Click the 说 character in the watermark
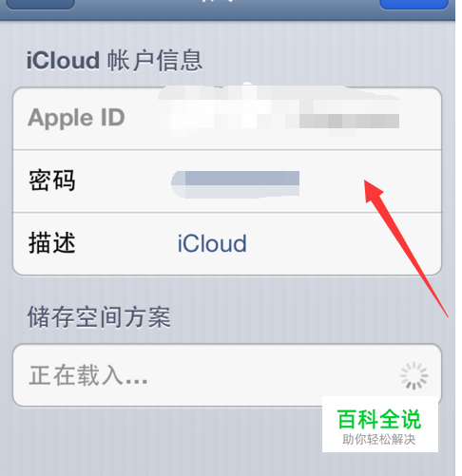This screenshot has width=462, height=476. tap(411, 419)
